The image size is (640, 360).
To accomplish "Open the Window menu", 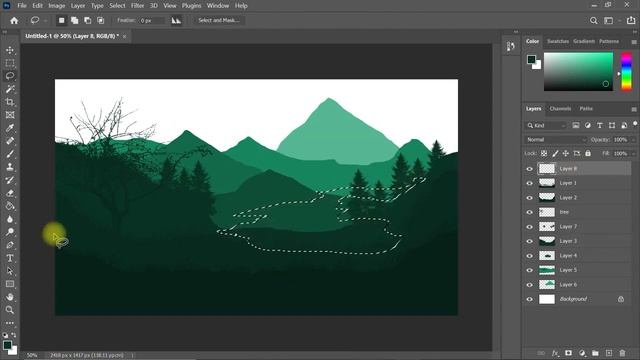I will coord(218,6).
